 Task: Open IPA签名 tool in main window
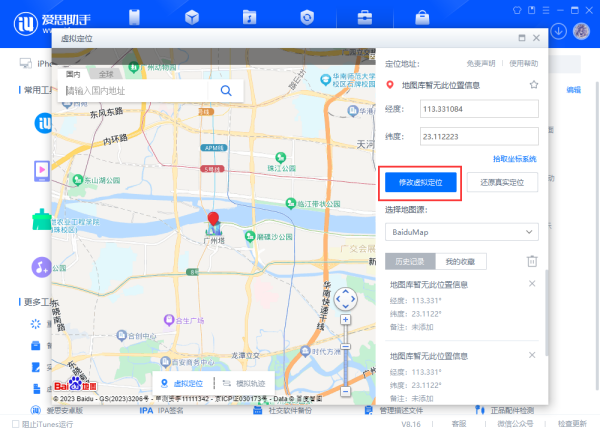(x=161, y=410)
